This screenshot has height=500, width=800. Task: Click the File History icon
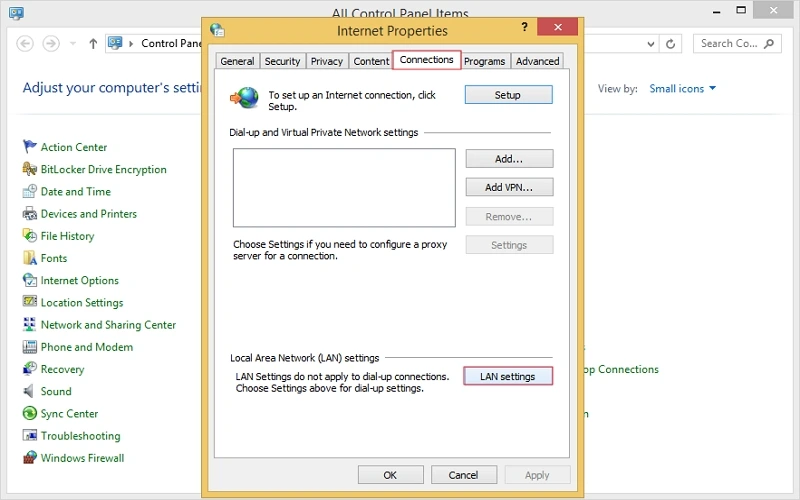[30, 236]
